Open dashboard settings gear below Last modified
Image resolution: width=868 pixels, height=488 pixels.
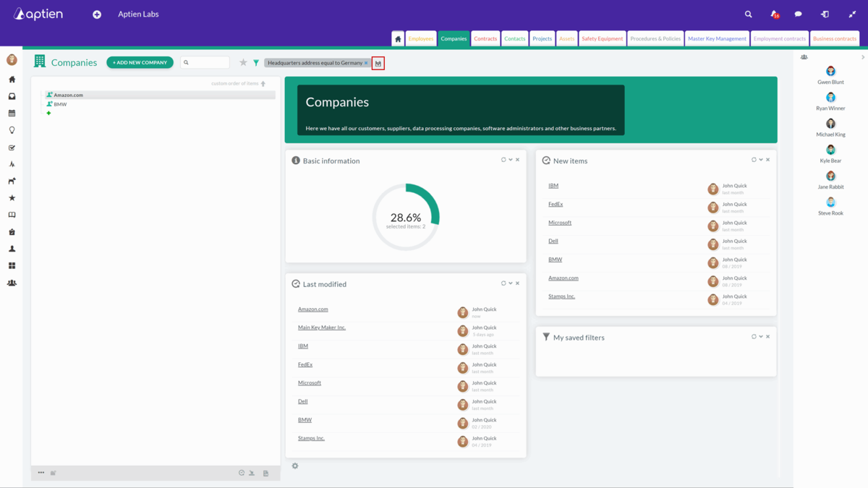click(295, 466)
